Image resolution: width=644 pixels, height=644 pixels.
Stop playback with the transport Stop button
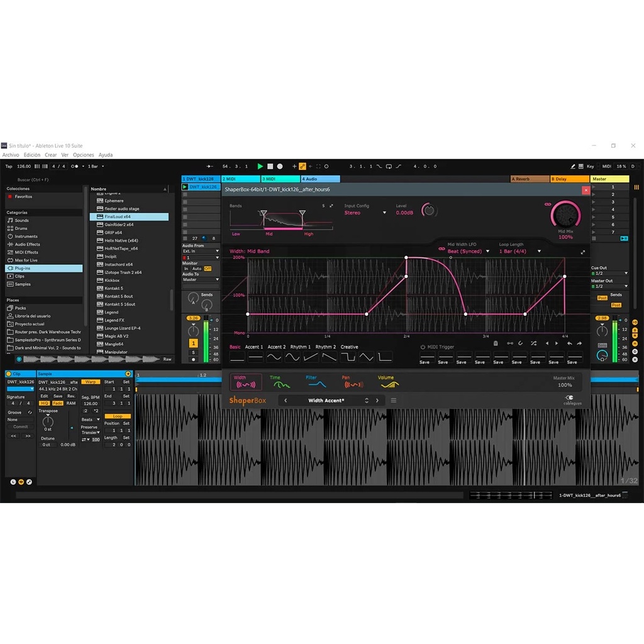click(270, 166)
